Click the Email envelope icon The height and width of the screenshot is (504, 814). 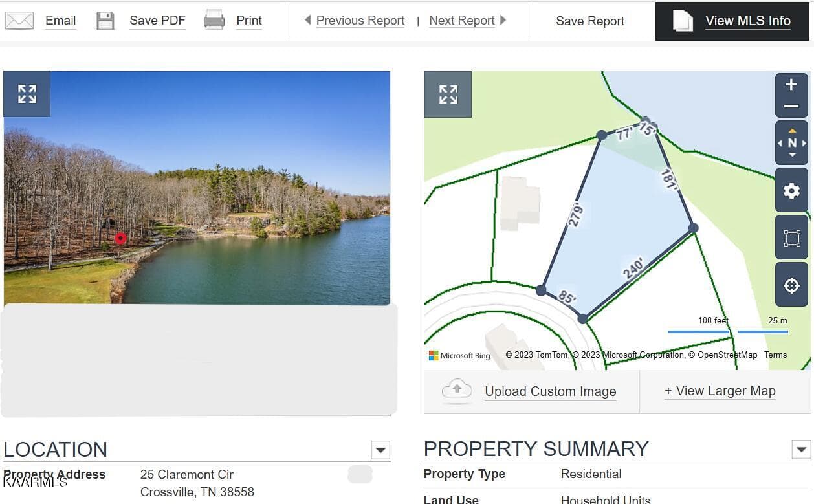[19, 21]
